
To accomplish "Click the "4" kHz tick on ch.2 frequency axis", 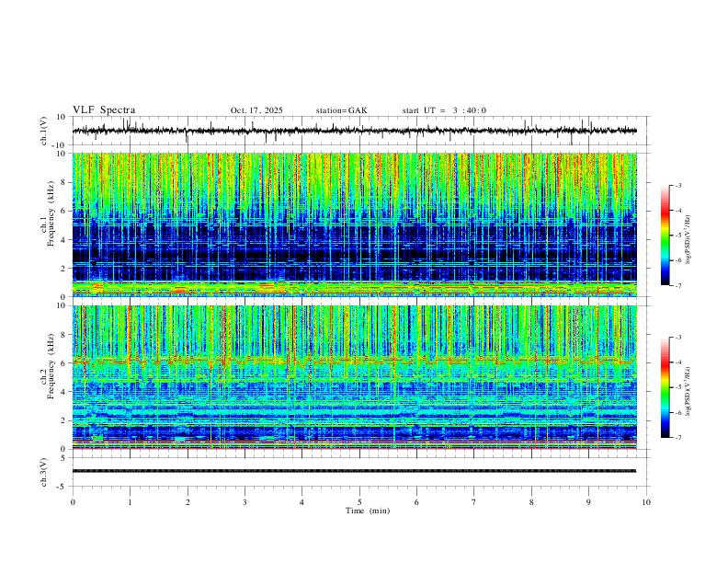I will [x=64, y=392].
